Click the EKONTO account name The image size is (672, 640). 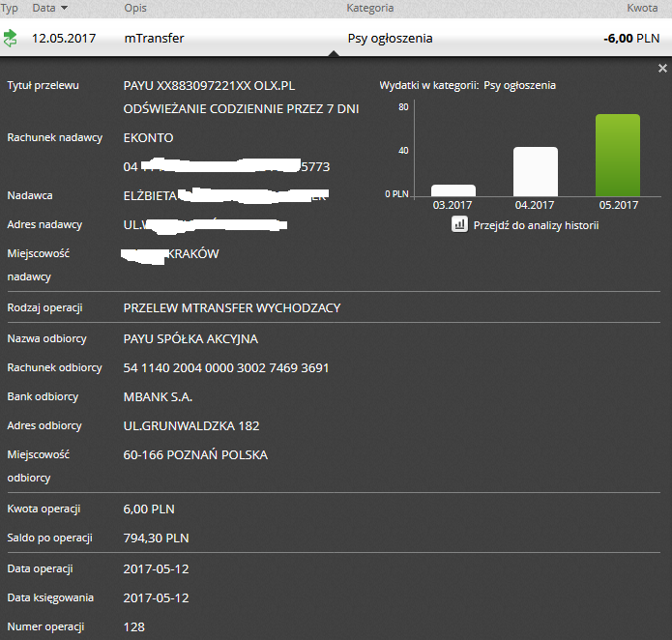tap(148, 138)
